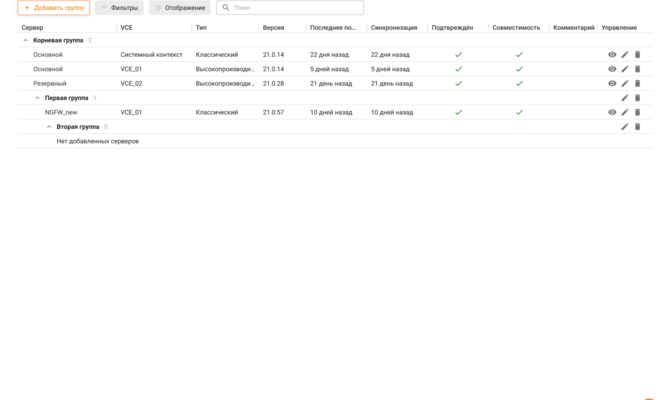Viewport: 670px width, 400px height.
Task: Click the Синхронизация column header
Action: click(x=393, y=27)
